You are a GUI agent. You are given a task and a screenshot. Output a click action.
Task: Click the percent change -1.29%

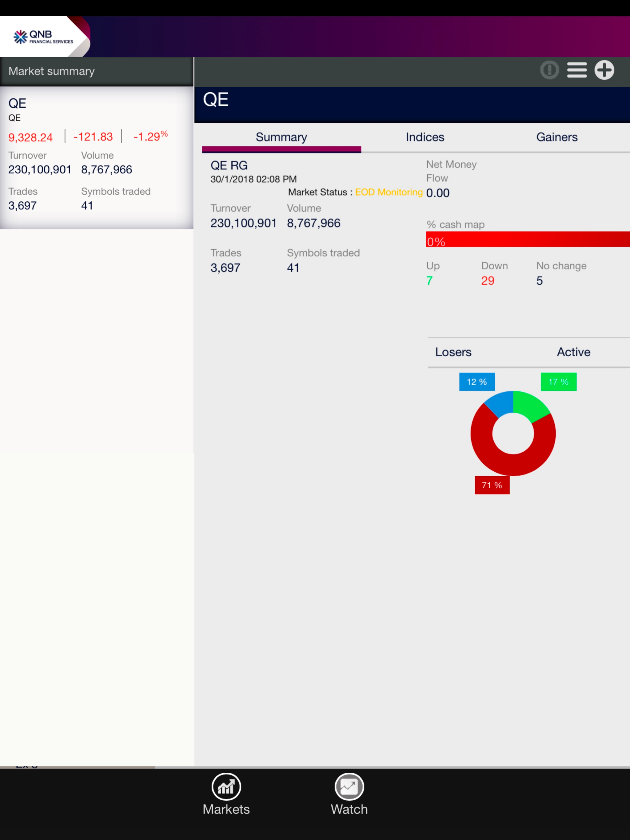[x=150, y=136]
